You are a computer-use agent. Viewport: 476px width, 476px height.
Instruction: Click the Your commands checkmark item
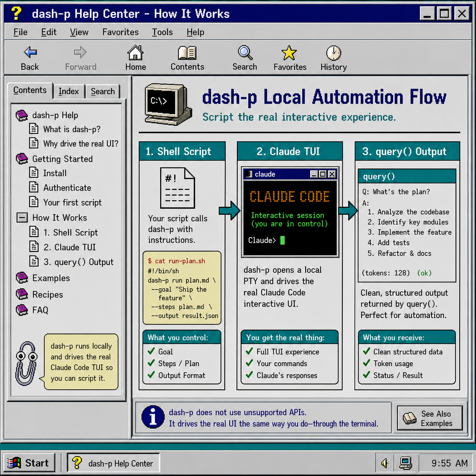click(276, 363)
